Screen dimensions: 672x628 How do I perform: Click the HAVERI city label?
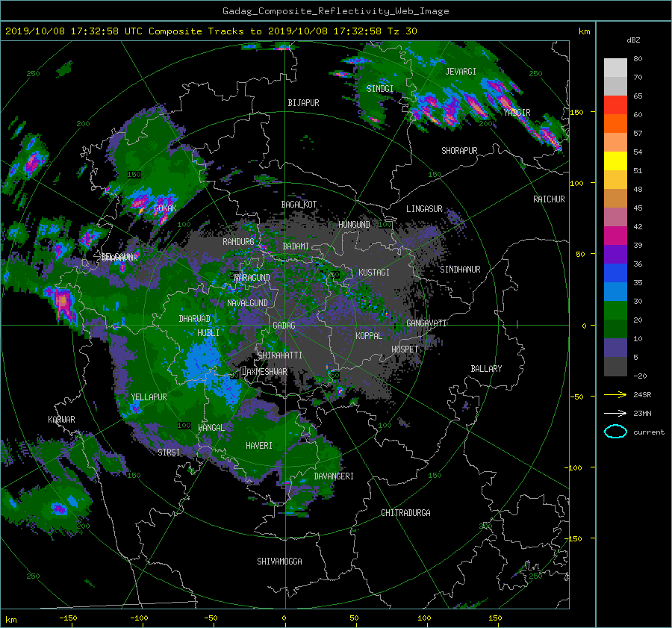pos(259,446)
